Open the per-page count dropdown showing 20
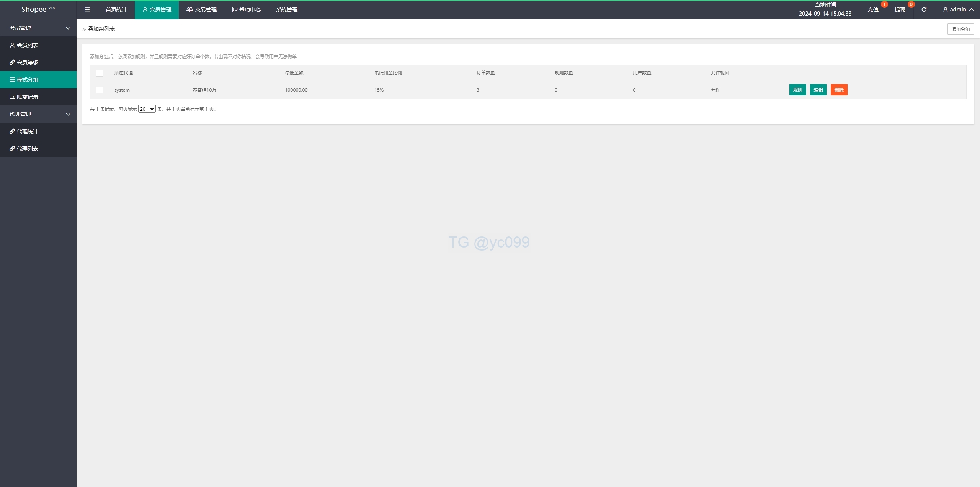Screen dimensions: 980x487 pos(147,109)
